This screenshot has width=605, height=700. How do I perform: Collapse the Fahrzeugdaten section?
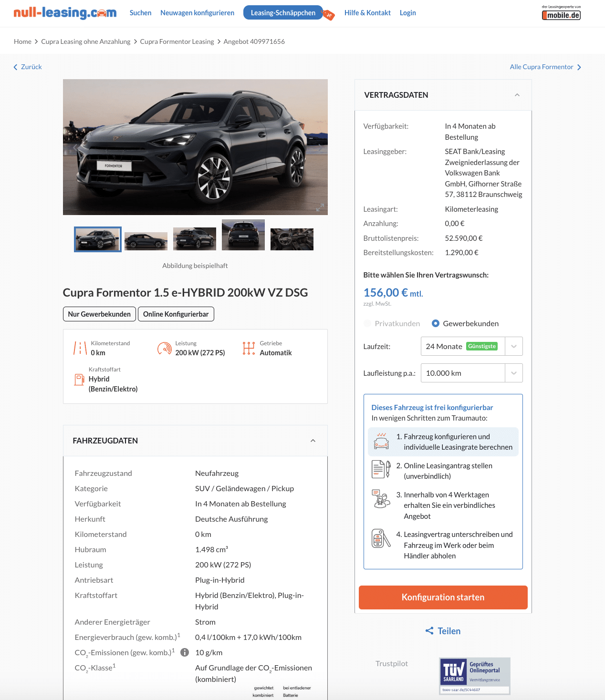313,441
